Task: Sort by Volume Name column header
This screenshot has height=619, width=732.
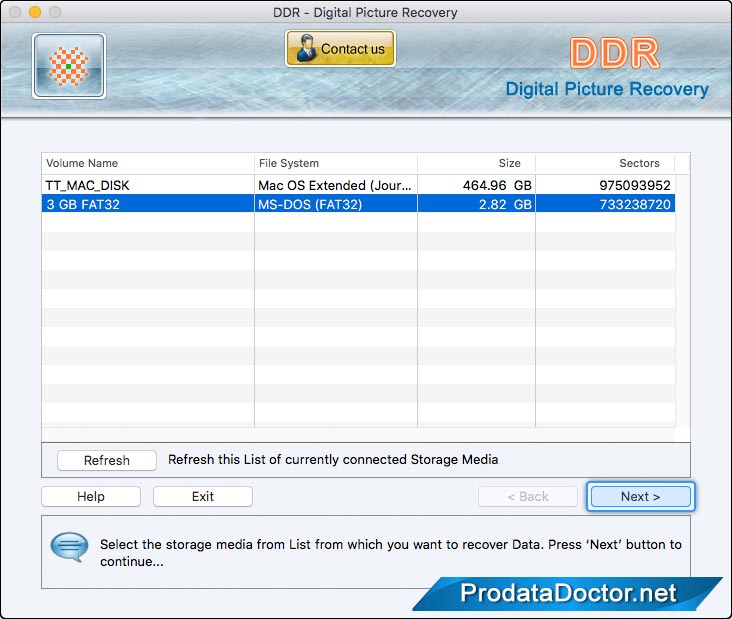Action: pyautogui.click(x=148, y=163)
